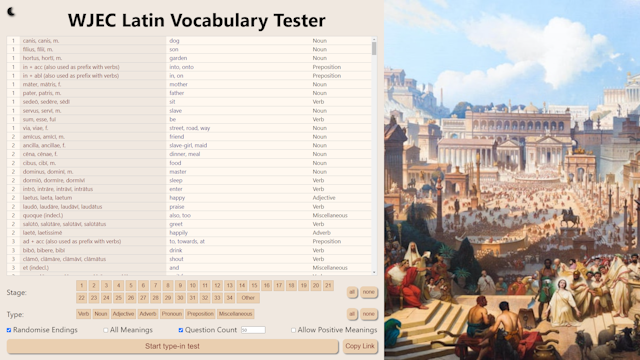Toggle stage 15 filter
The width and height of the screenshot is (640, 360).
[x=254, y=286]
